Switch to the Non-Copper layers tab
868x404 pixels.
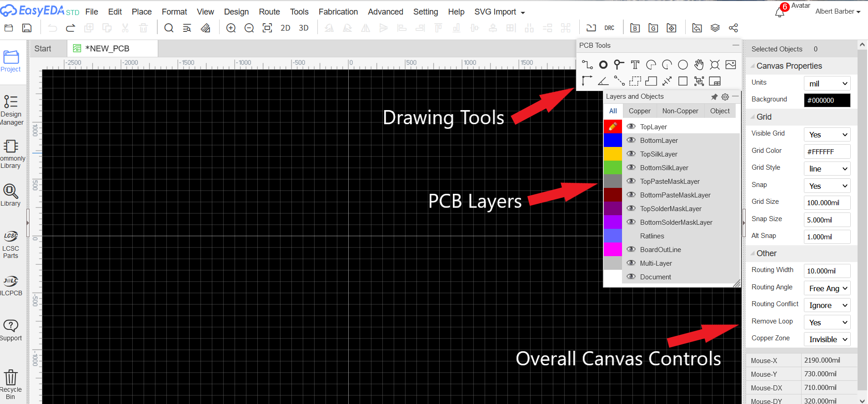[680, 111]
